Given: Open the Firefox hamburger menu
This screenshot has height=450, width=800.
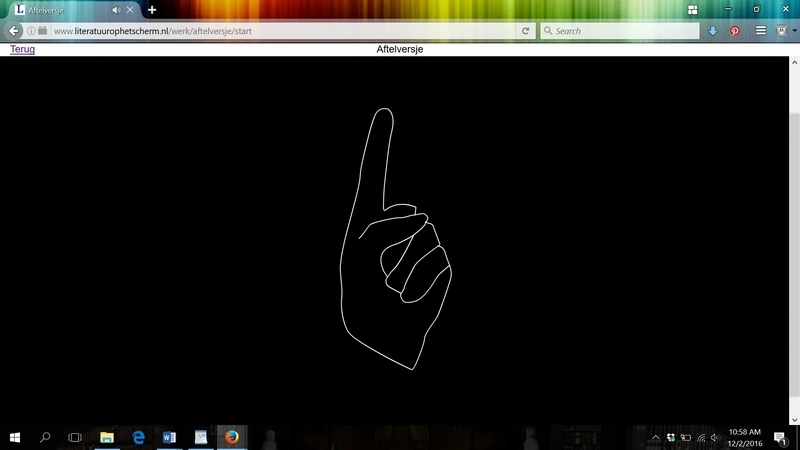Looking at the screenshot, I should pyautogui.click(x=761, y=31).
